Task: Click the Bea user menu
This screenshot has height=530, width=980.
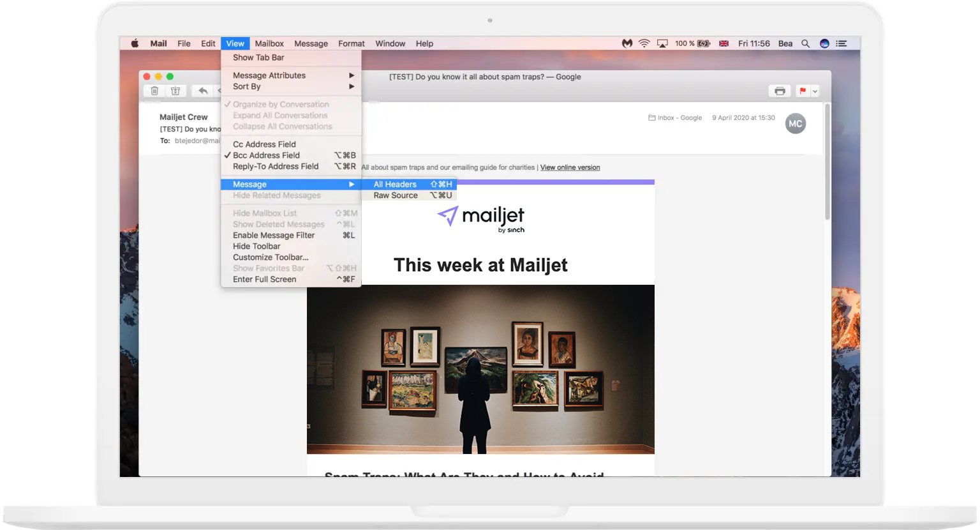Action: point(785,43)
